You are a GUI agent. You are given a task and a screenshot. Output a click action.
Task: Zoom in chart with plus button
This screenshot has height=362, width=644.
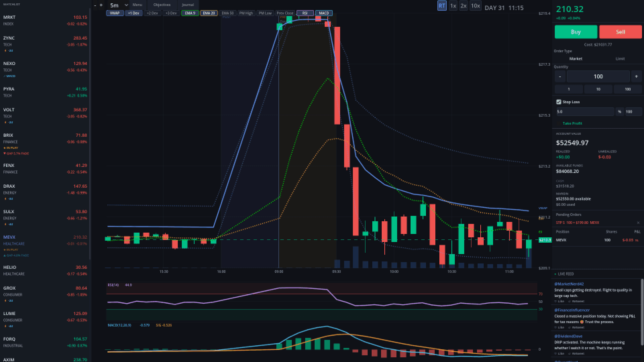pos(101,5)
